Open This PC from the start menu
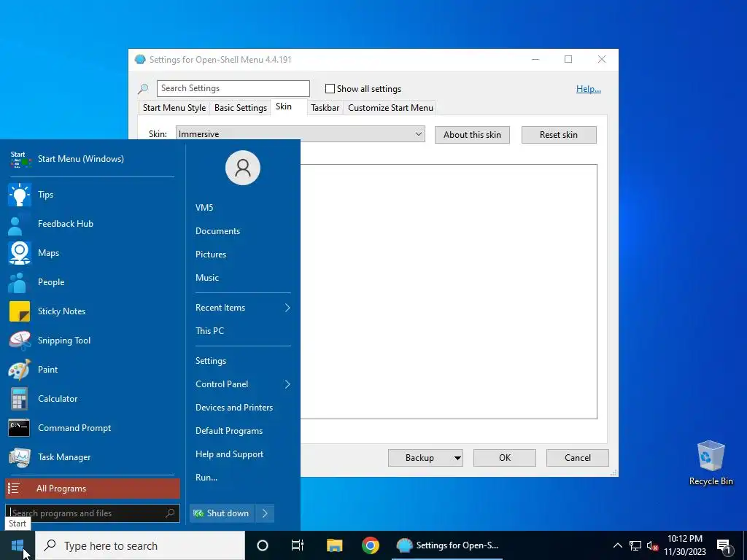This screenshot has height=560, width=747. (209, 331)
